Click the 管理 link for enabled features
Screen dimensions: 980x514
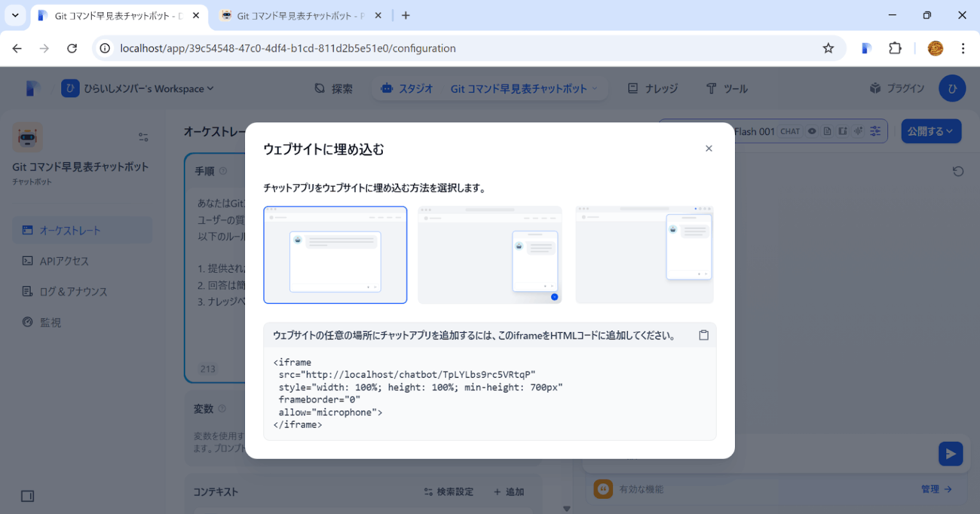(932, 489)
